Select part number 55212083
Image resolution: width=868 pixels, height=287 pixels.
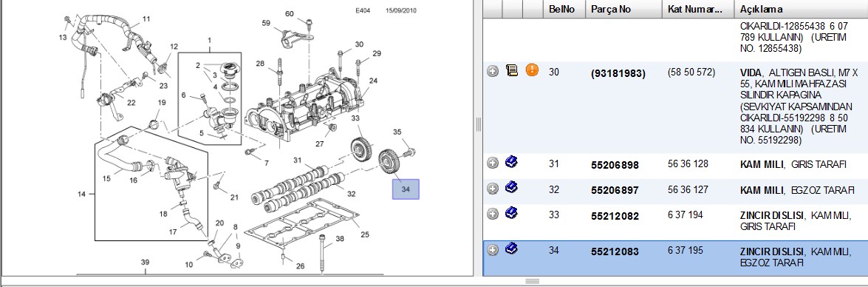(615, 252)
